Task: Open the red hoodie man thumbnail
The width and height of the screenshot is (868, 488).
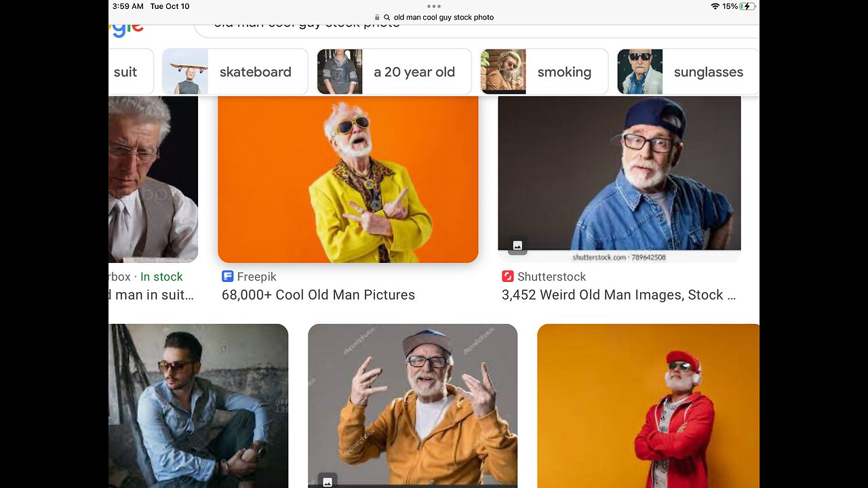Action: tap(648, 405)
